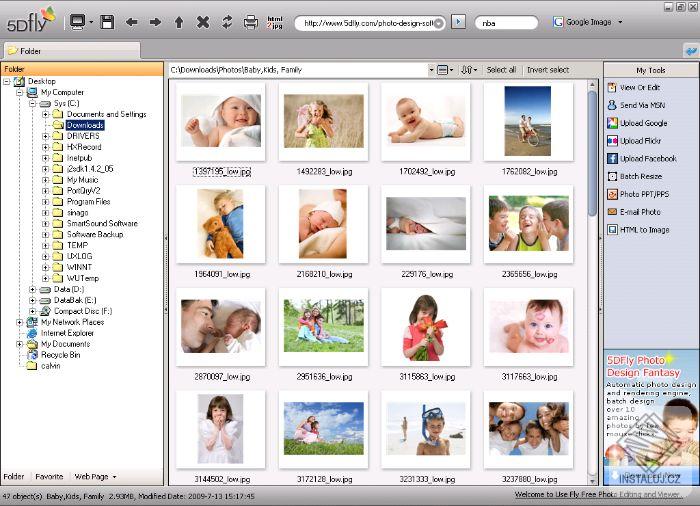Go forward with the right arrow icon
700x506 pixels.
coord(155,22)
